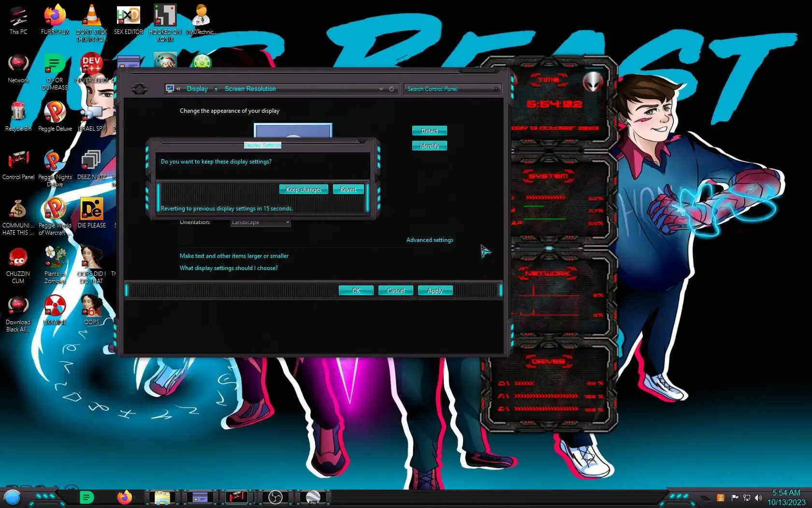Open 'What display settings should I choose?' help
This screenshot has width=812, height=508.
(229, 268)
